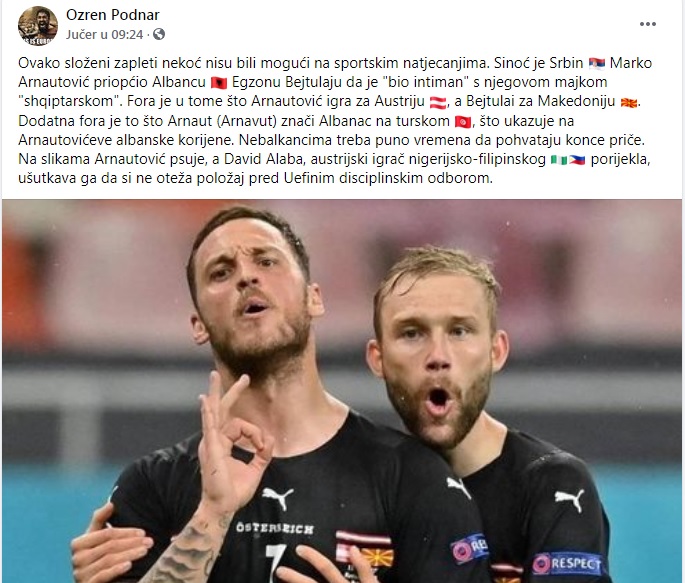685x583 pixels.
Task: Click the Philippine flag emoji before porijekla
Action: pos(577,160)
